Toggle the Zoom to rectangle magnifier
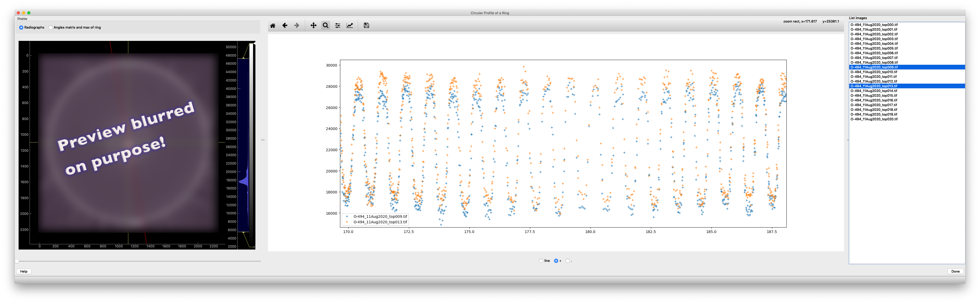980x303 pixels. [x=326, y=25]
